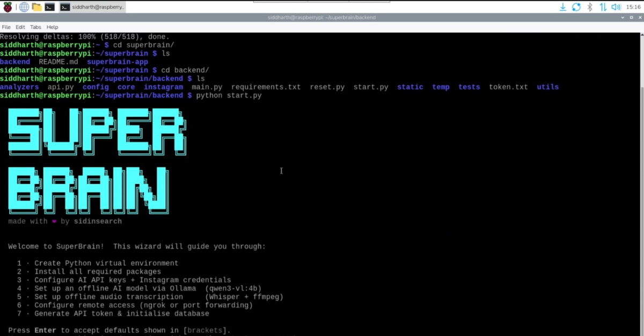This screenshot has height=336, width=644.
Task: Click the 'superbrain-app' directory name
Action: click(x=118, y=62)
